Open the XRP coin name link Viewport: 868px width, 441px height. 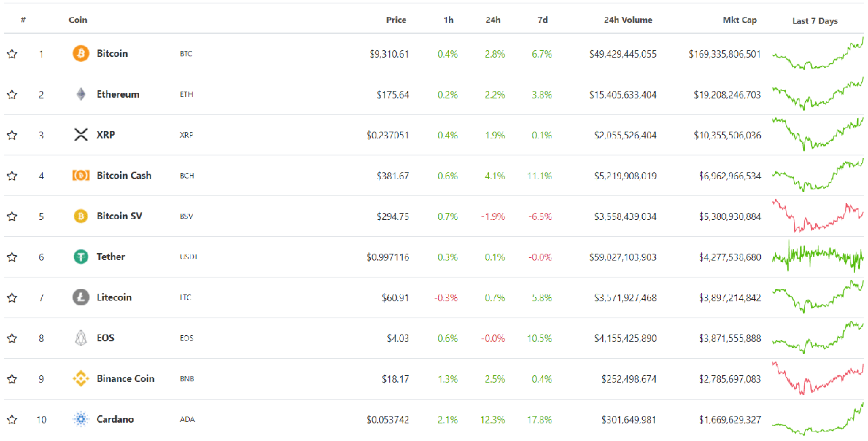[106, 135]
